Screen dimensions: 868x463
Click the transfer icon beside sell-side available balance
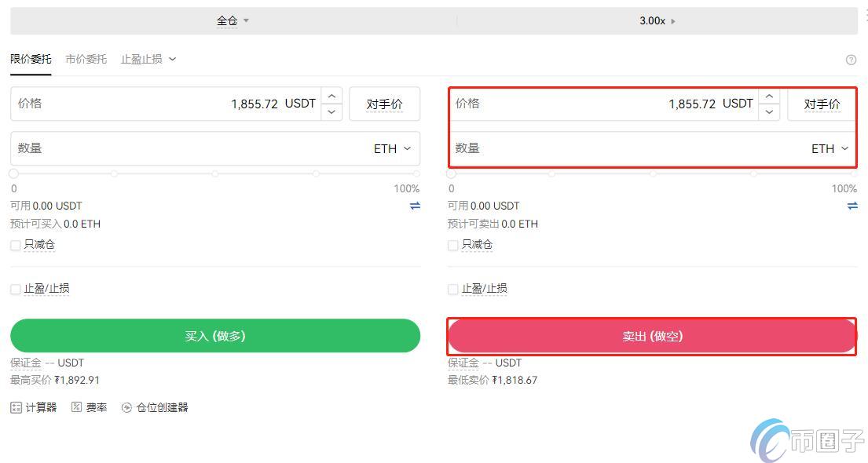(x=852, y=206)
